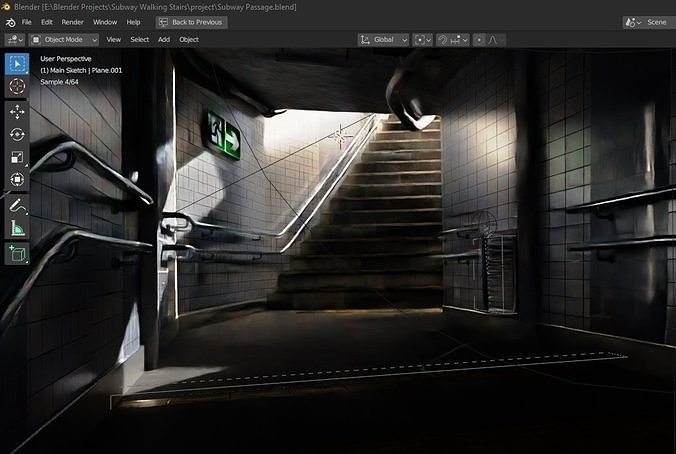Open the Blender logo menu
The image size is (676, 454).
(10, 22)
